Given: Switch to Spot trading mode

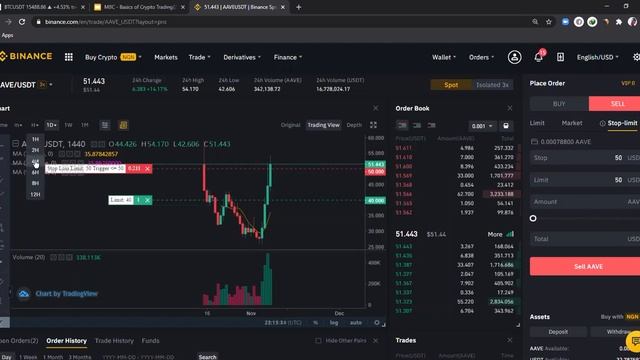Looking at the screenshot, I should (451, 85).
